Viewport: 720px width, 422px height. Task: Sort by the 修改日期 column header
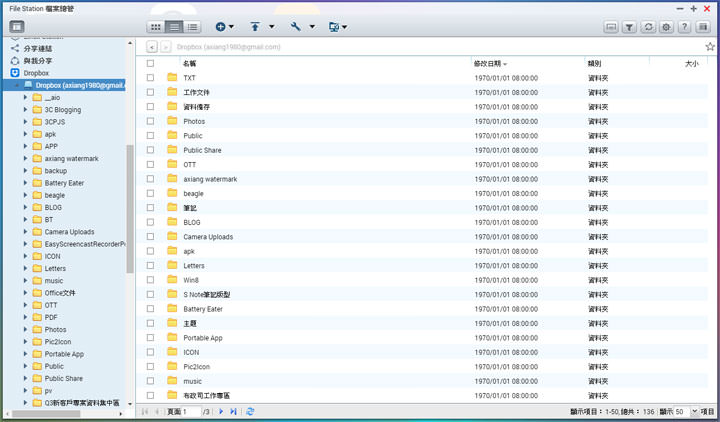[x=488, y=63]
